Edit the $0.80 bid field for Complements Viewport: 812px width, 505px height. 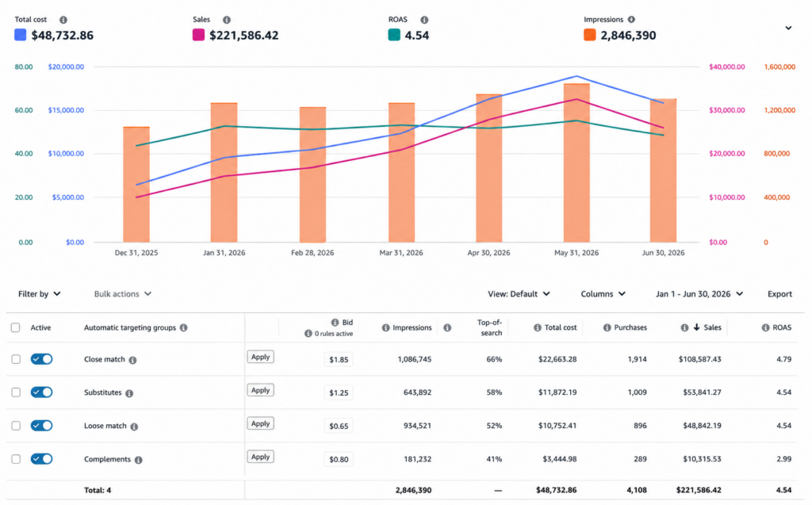click(339, 460)
